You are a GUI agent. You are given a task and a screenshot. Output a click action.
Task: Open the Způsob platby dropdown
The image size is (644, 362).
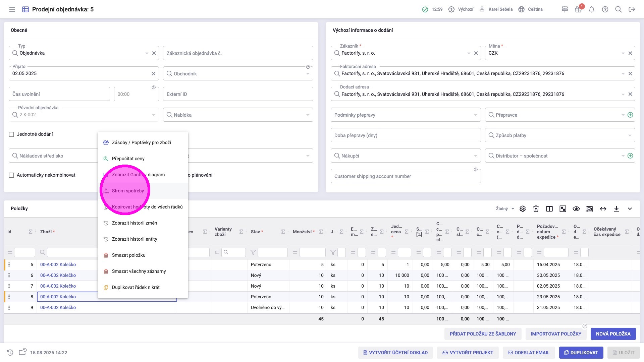(x=629, y=135)
